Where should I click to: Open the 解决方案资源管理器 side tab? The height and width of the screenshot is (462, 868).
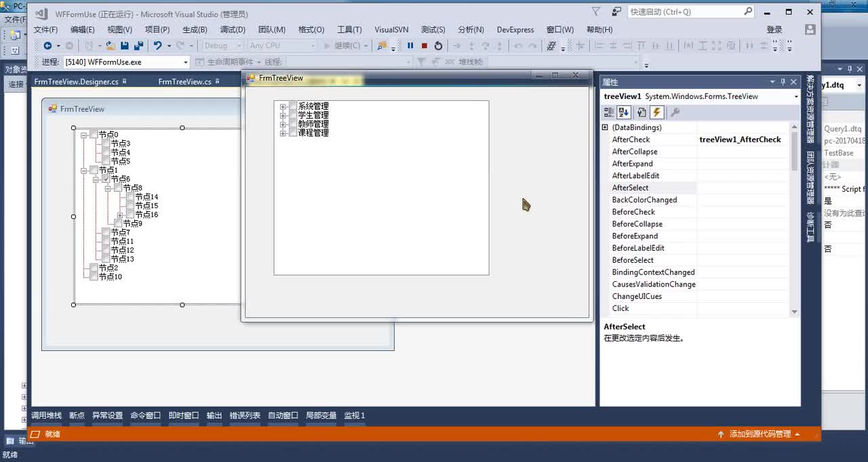(810, 109)
